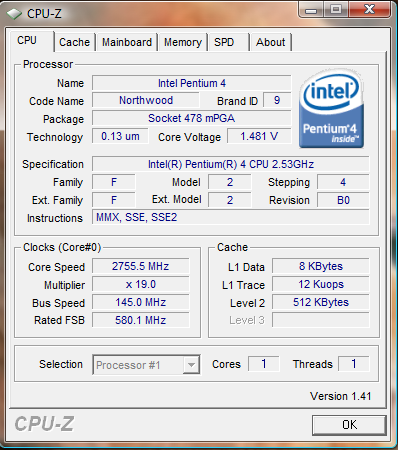Click the Model value '2'
The width and height of the screenshot is (398, 450).
pyautogui.click(x=230, y=182)
